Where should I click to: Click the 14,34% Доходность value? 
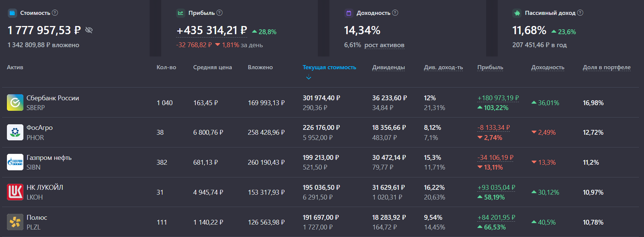point(362,30)
